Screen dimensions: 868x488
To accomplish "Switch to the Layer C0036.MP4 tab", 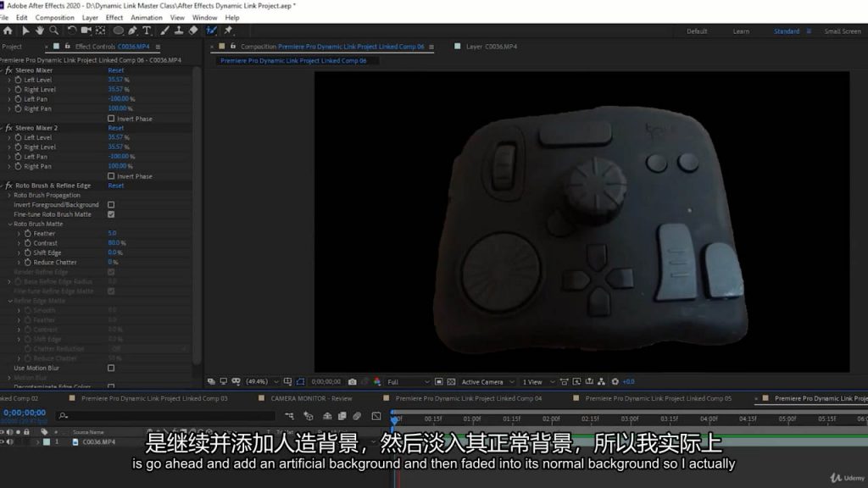I will (492, 47).
